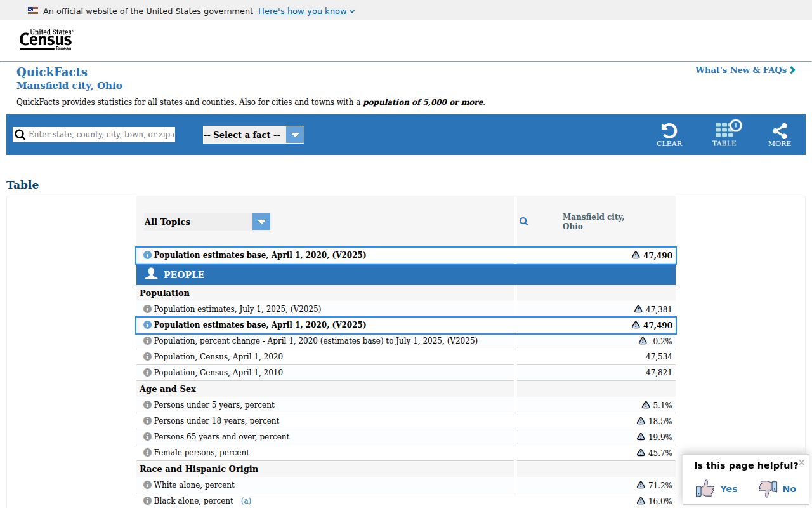Select highlighted Population estimates base row under Population
This screenshot has width=812, height=508.
point(406,325)
